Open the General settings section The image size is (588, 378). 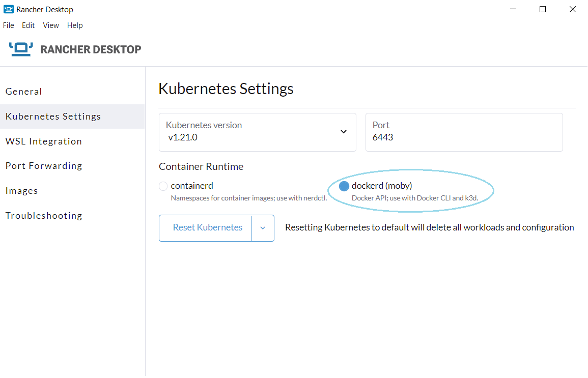23,92
